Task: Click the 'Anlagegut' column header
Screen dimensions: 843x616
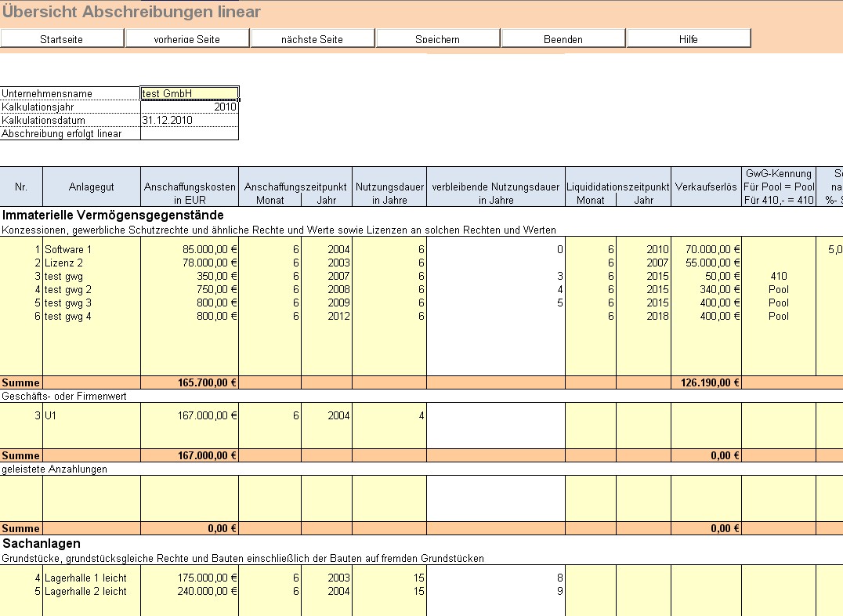Action: click(x=92, y=187)
